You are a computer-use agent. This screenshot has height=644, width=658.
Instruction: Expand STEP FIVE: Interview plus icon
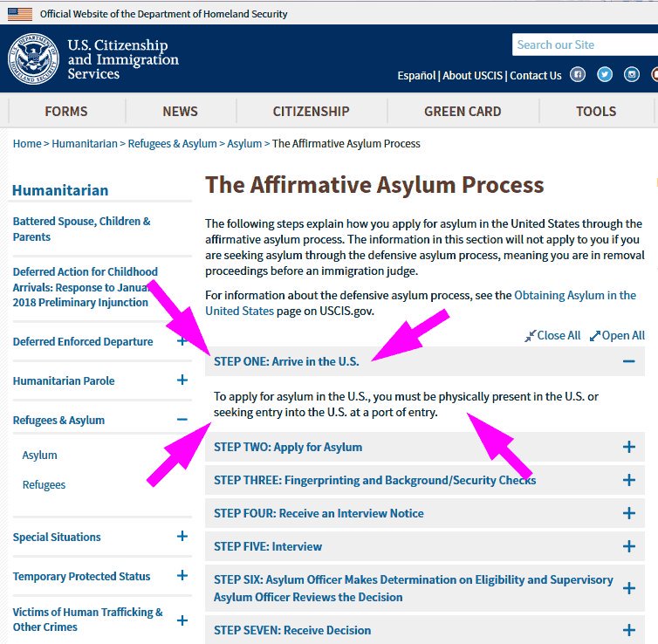click(628, 546)
